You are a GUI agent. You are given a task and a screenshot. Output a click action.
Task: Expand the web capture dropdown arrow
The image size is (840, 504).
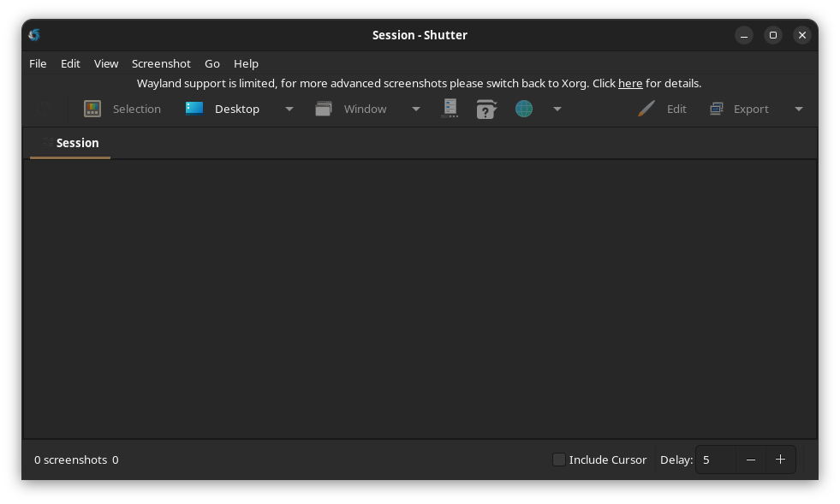coord(557,109)
